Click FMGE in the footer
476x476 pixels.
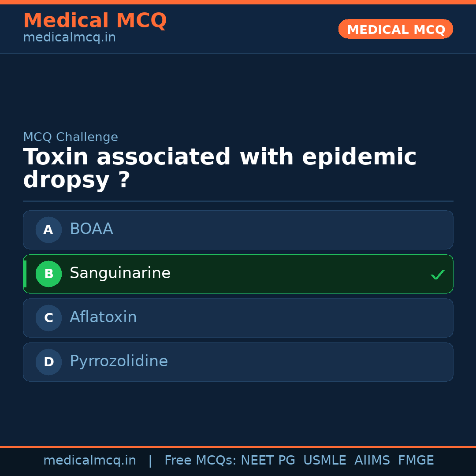click(x=416, y=461)
